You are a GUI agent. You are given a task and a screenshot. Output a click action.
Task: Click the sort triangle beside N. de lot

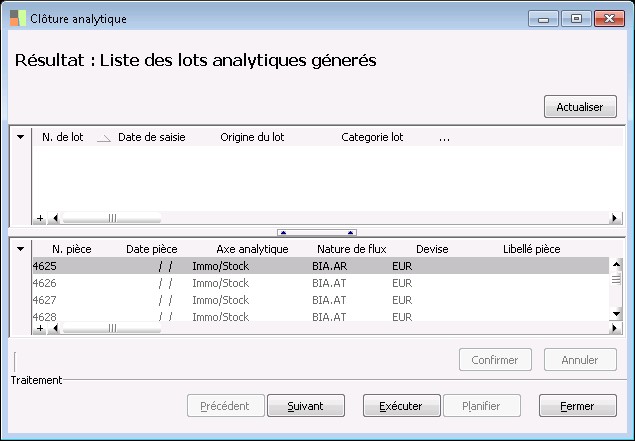pos(104,139)
